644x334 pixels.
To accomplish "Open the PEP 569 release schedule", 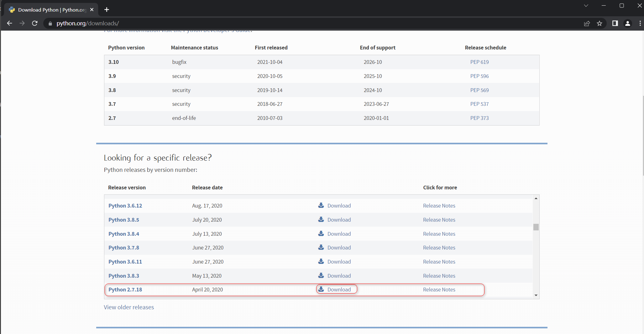I will pos(479,90).
